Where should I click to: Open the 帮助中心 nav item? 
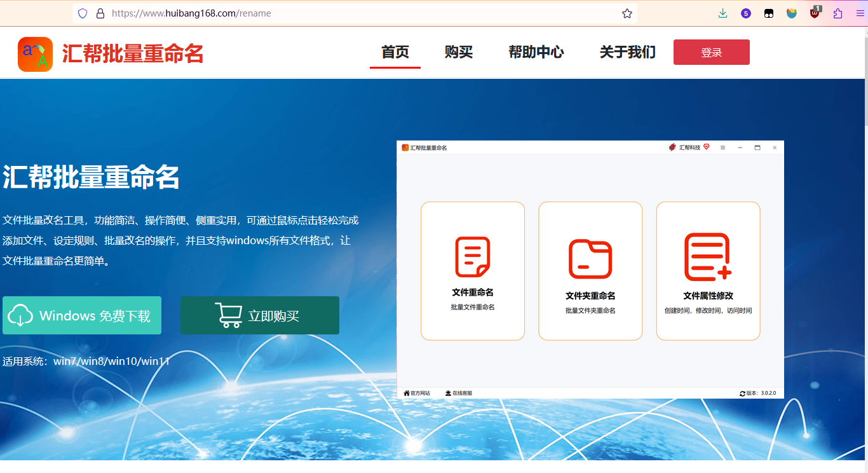(536, 52)
